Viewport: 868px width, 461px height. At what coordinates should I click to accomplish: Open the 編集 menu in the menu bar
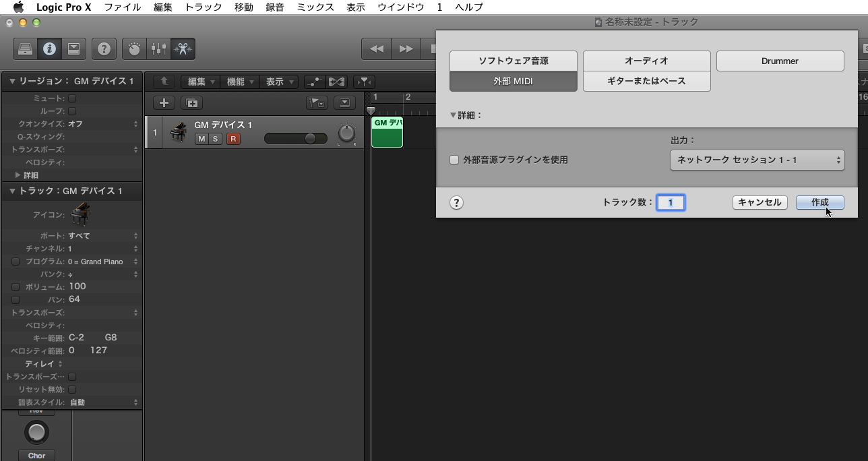click(163, 7)
